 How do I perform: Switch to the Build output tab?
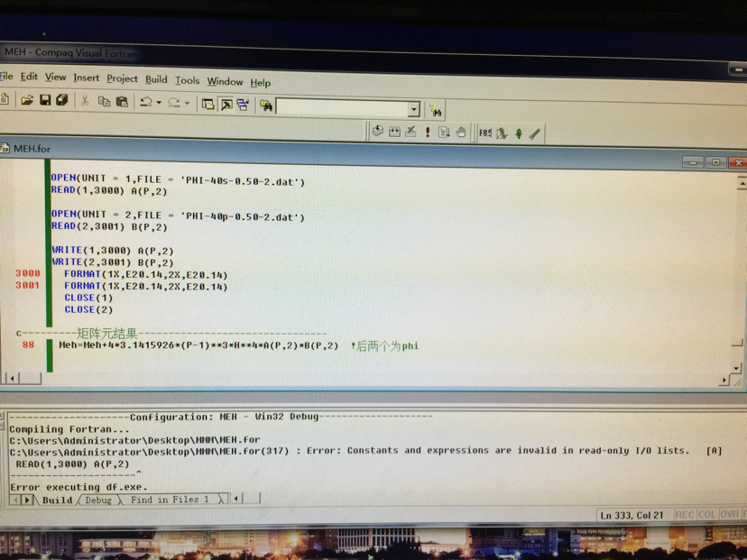(57, 500)
